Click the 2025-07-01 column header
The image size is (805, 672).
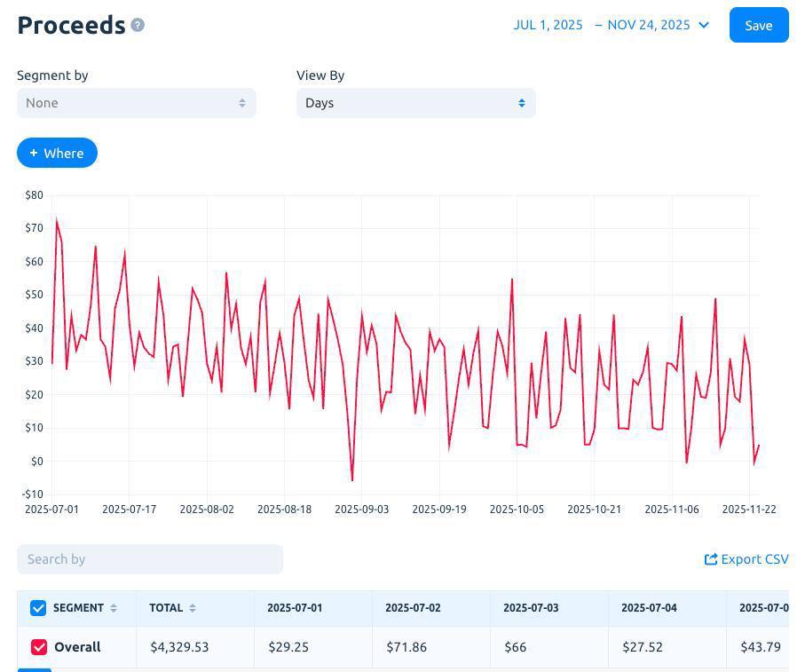[295, 608]
